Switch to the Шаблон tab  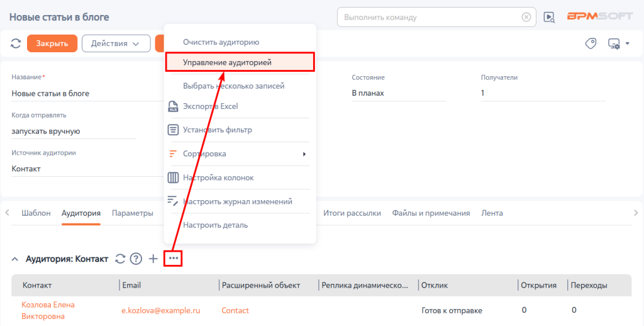point(36,213)
